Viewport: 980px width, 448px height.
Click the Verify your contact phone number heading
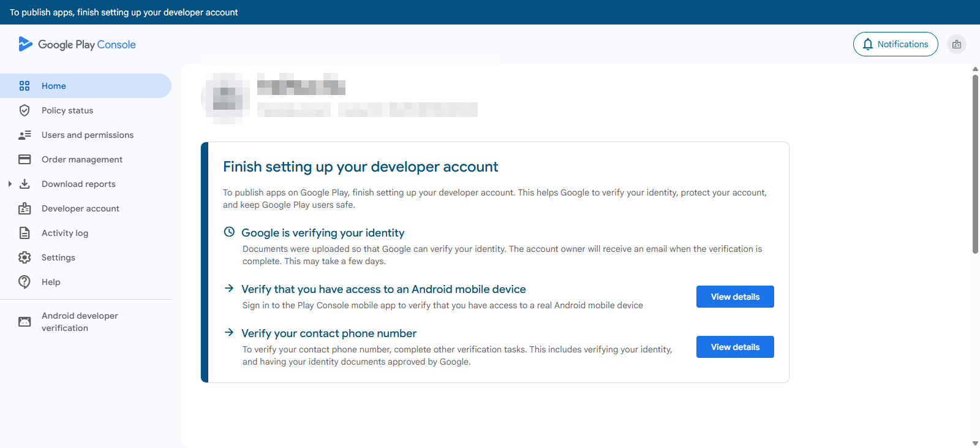click(x=329, y=333)
